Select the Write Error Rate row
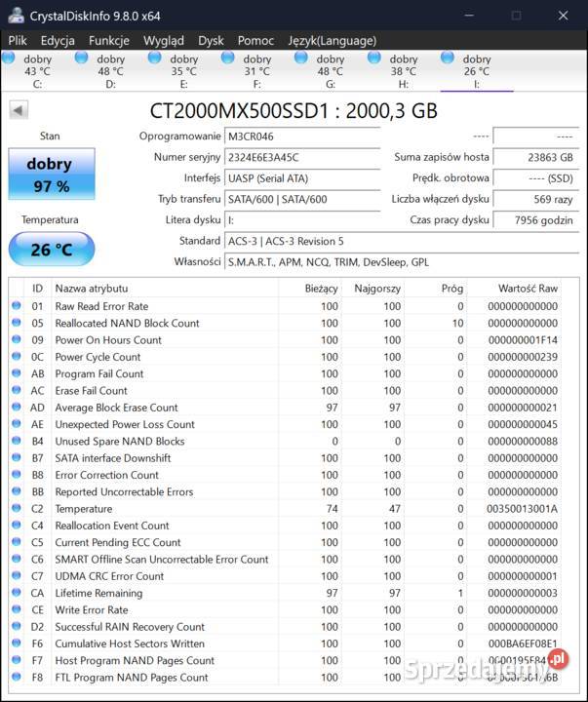The width and height of the screenshot is (588, 702). [286, 609]
